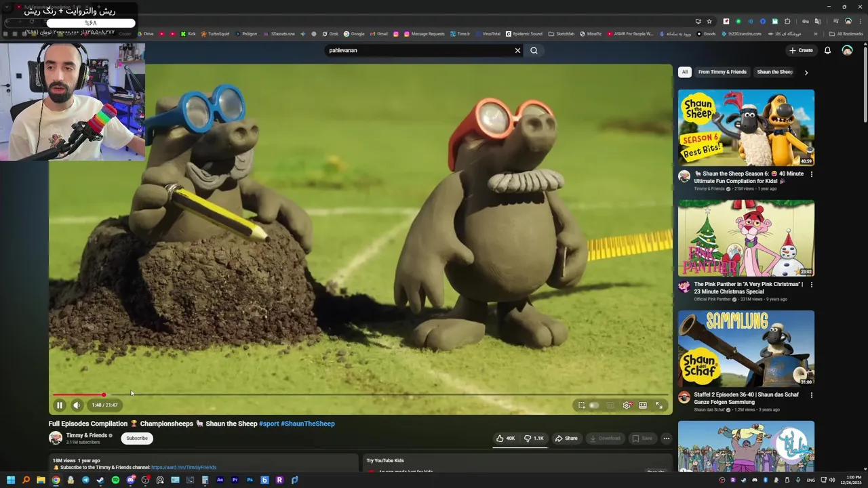
Task: Open Windows search in taskbar
Action: pos(26,480)
